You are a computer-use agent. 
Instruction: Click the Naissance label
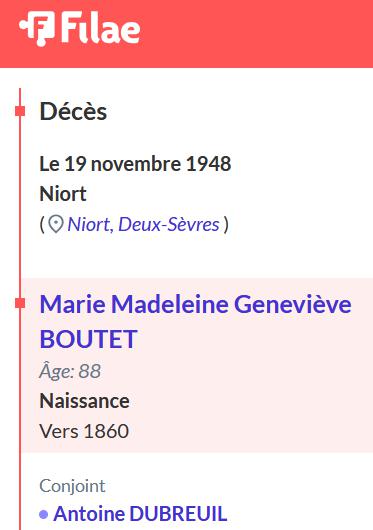[84, 401]
